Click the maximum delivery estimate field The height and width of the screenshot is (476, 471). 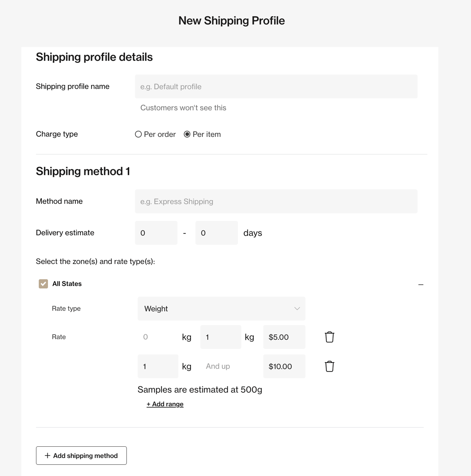[x=216, y=233]
